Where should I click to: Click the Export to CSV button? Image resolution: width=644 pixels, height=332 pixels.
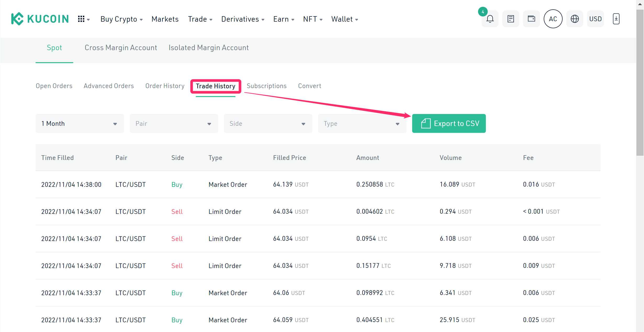click(449, 123)
